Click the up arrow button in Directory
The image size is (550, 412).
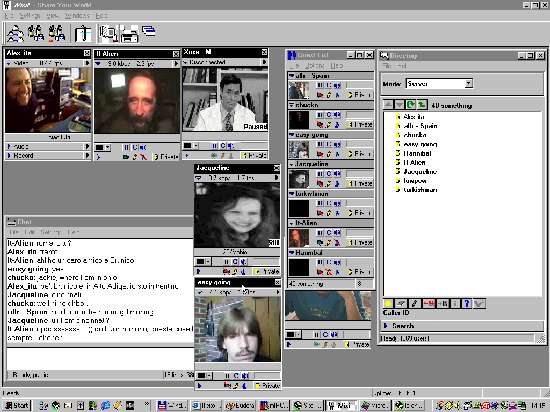point(388,104)
